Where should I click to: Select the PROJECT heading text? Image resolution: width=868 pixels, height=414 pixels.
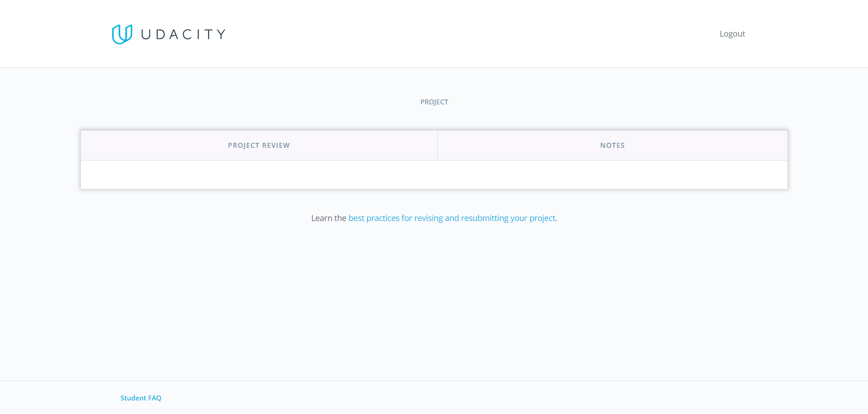click(434, 102)
